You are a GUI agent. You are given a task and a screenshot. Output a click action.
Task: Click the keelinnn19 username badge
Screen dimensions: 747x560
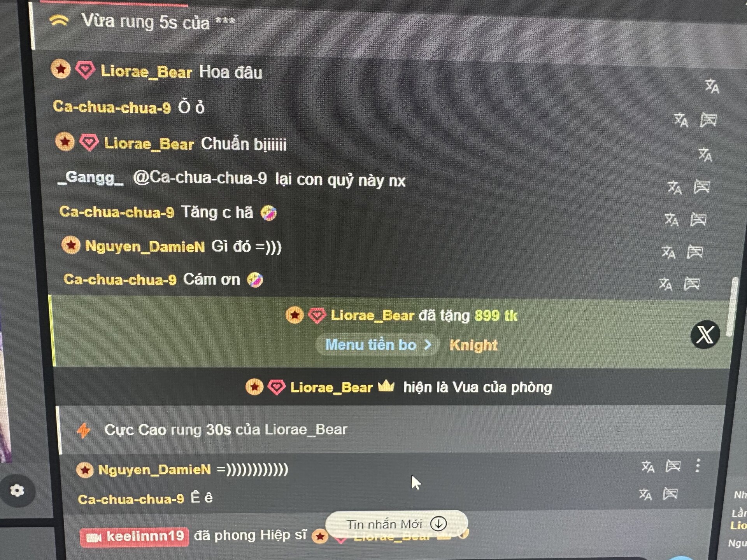(134, 537)
